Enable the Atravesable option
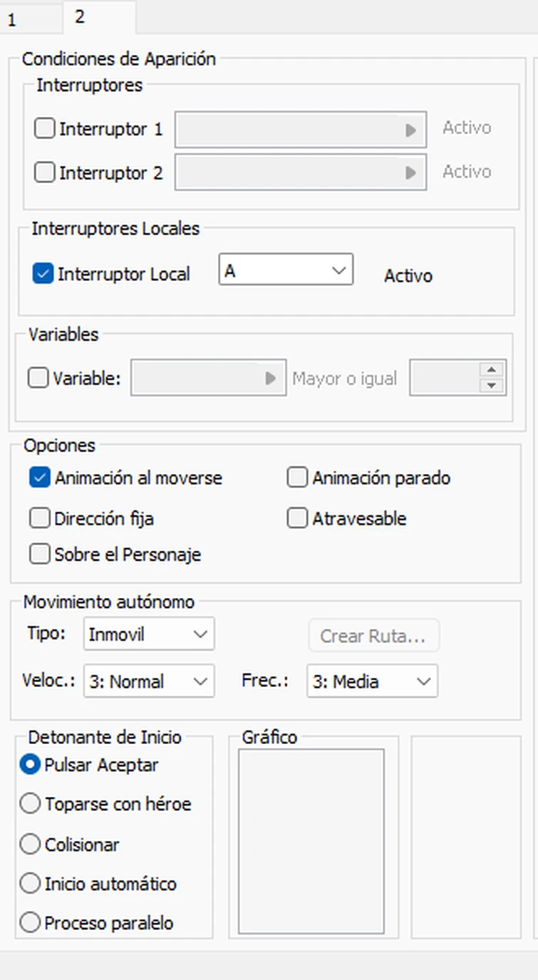The height and width of the screenshot is (980, 538). [x=297, y=518]
